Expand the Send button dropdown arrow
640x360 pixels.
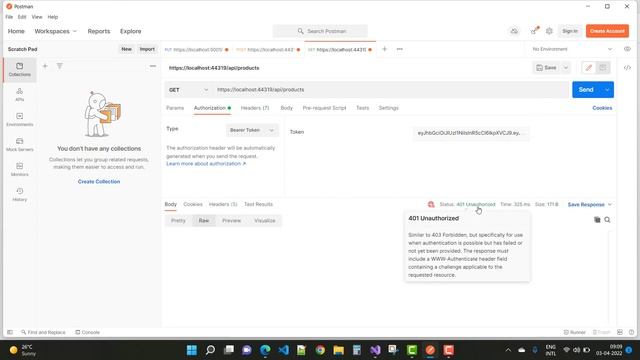point(607,90)
